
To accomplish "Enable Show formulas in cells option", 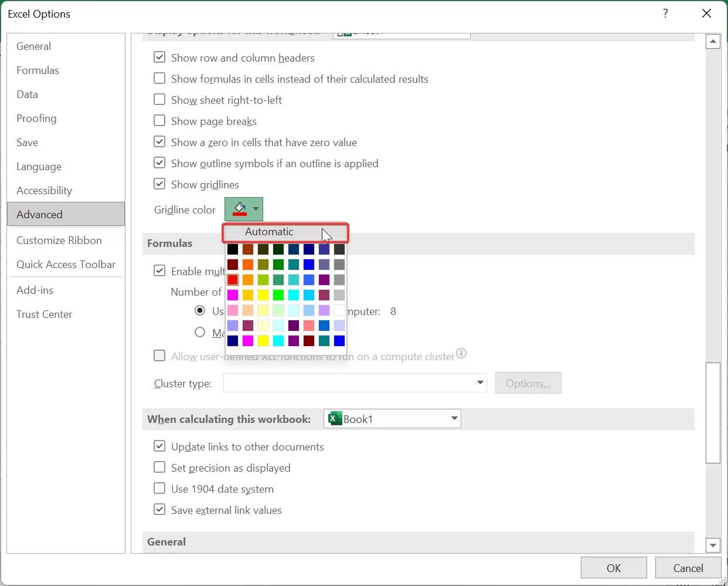I will click(x=159, y=78).
